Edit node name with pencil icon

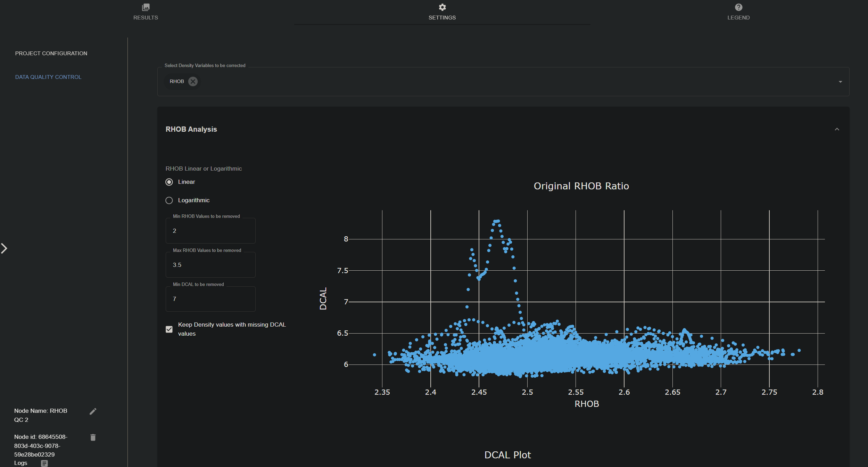coord(93,411)
